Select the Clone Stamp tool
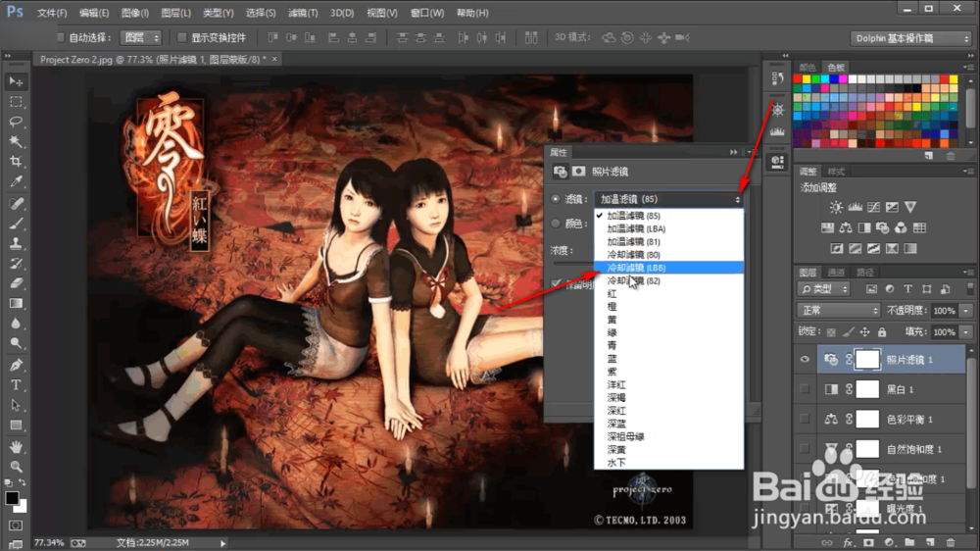 [16, 243]
